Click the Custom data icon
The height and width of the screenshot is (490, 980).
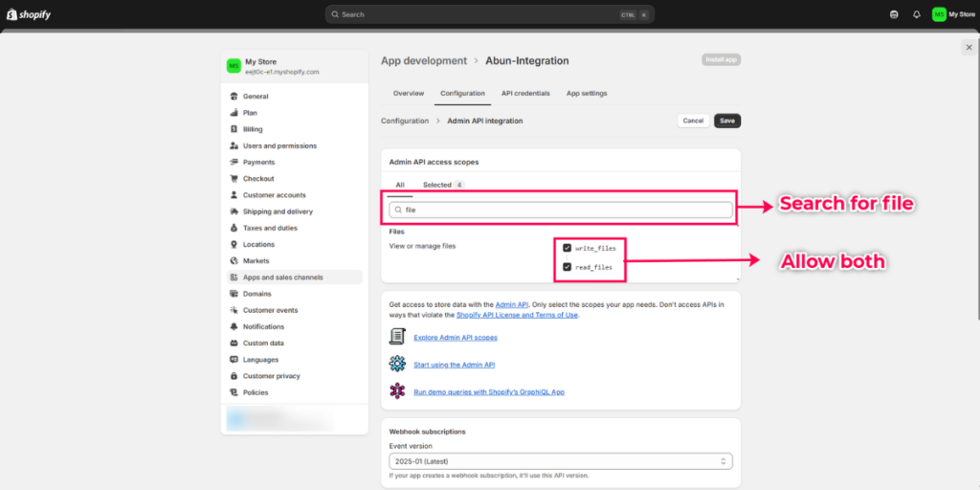(234, 344)
